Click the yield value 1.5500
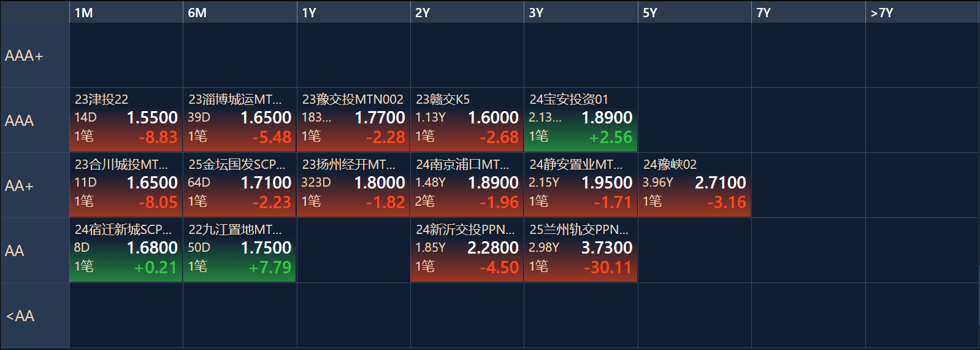The image size is (980, 350). point(152,117)
